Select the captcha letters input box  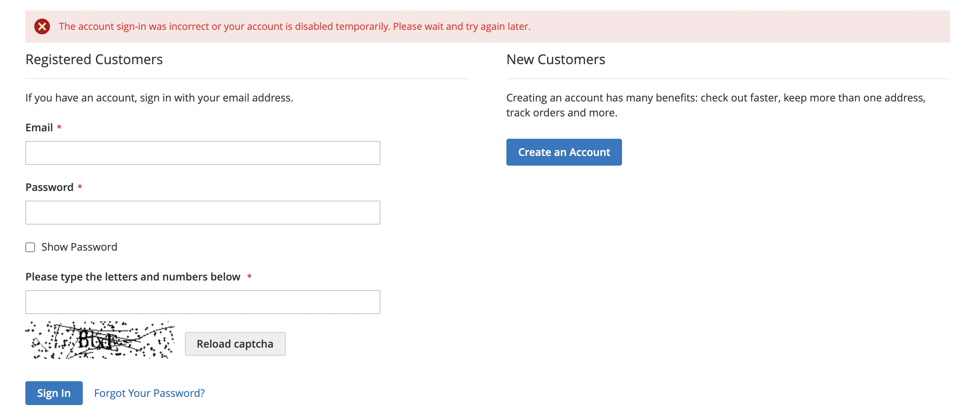202,302
